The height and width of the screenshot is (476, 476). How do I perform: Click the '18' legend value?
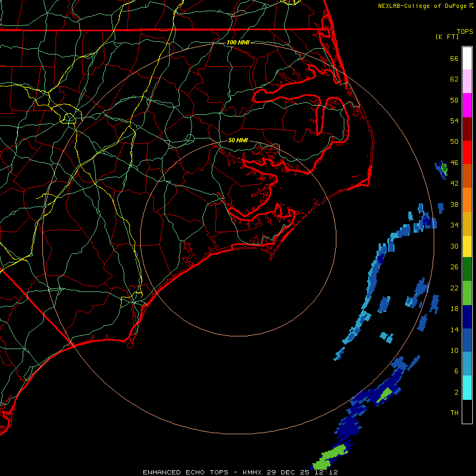coord(454,309)
